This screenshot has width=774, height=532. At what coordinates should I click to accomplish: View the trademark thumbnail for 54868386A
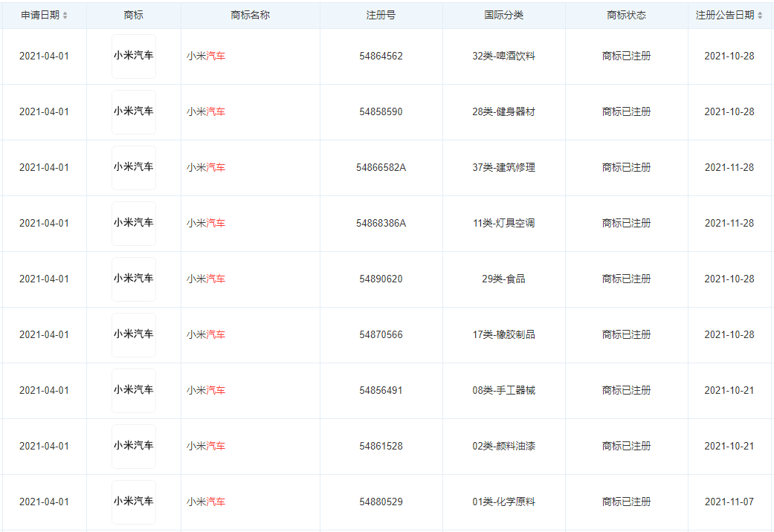tap(134, 224)
